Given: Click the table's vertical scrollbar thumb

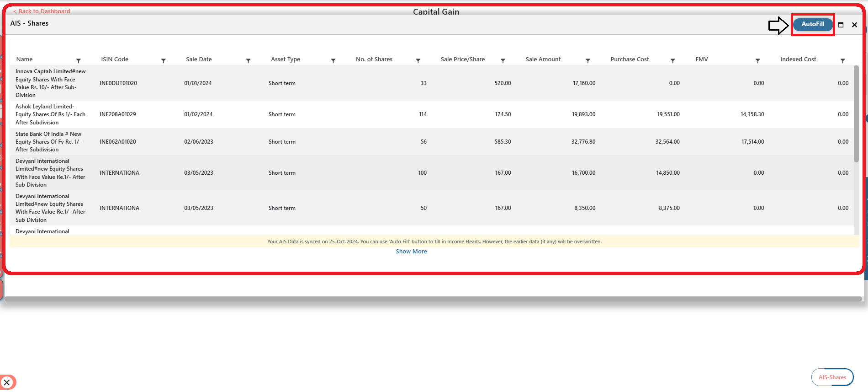Looking at the screenshot, I should [x=856, y=113].
